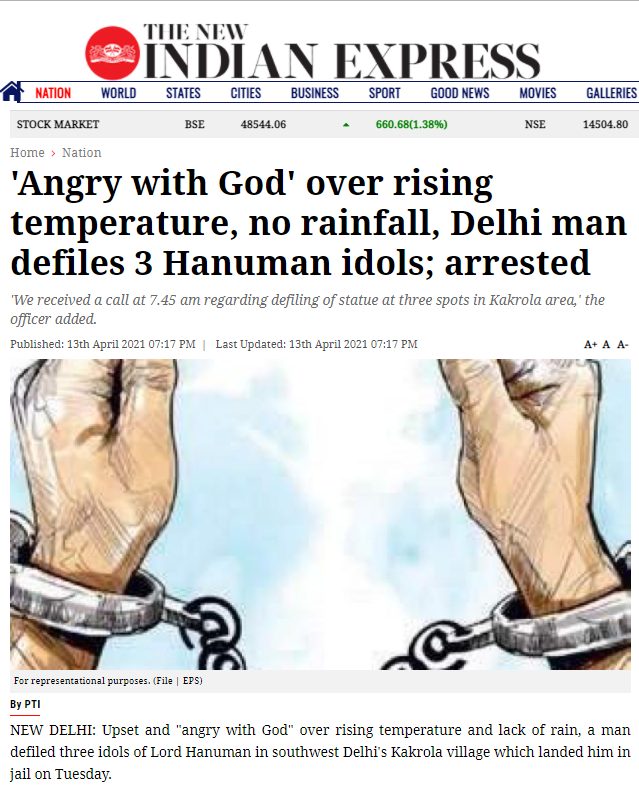Open the Cities menu item
The width and height of the screenshot is (639, 789).
(x=246, y=93)
